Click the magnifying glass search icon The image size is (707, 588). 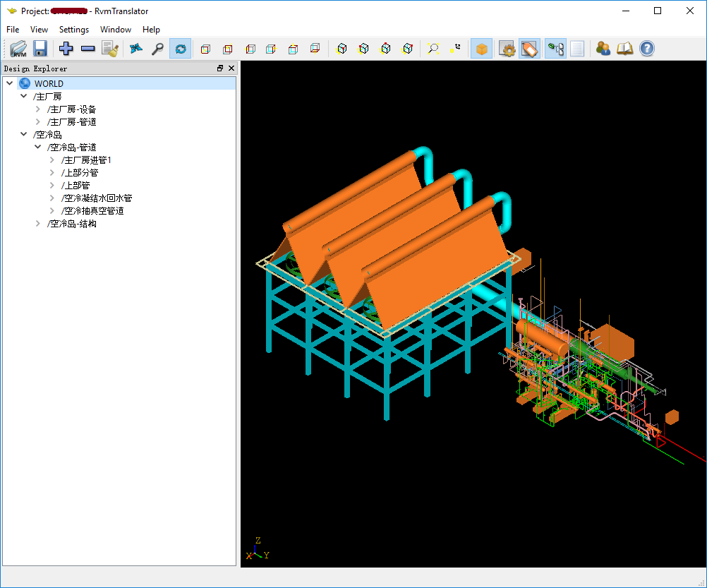tap(158, 49)
